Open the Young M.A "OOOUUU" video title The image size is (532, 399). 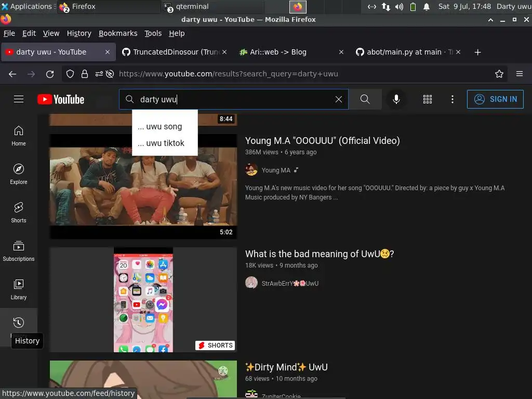[322, 140]
